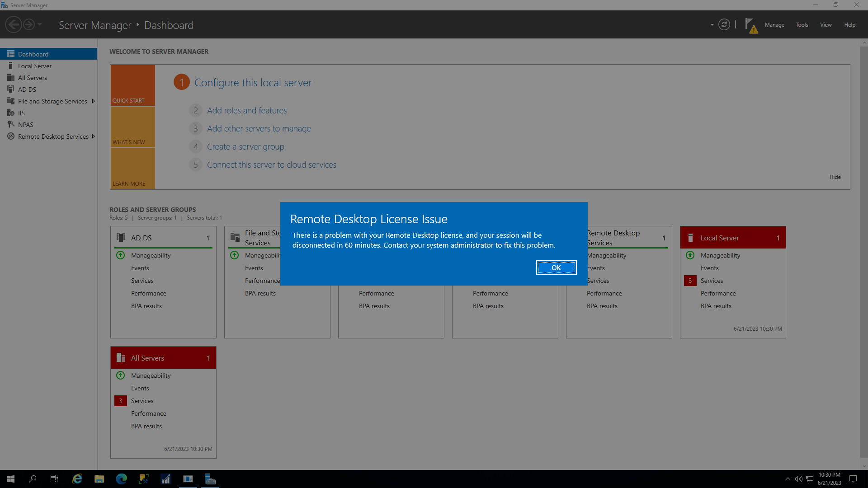Open NPAS from the sidebar
868x488 pixels.
click(x=25, y=124)
